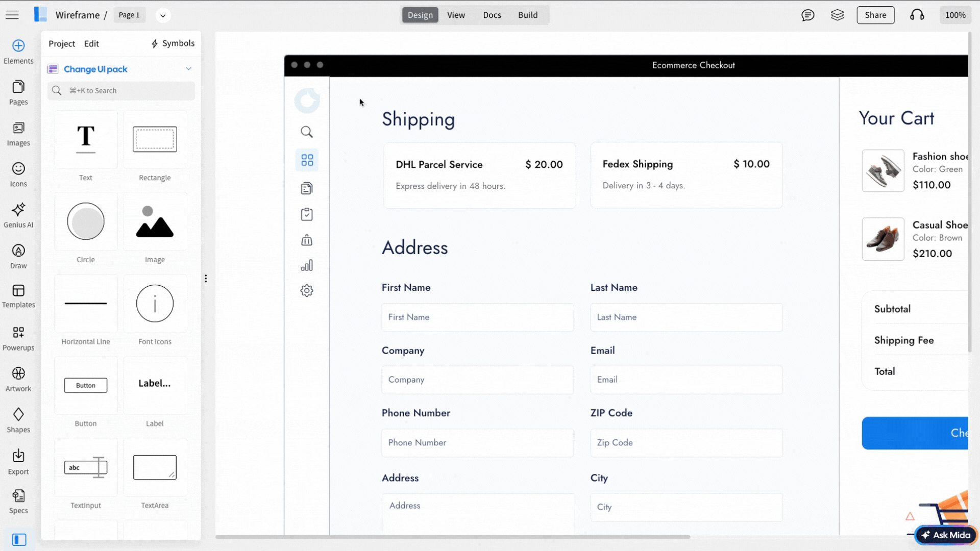Select the Draw tool
The width and height of the screenshot is (980, 551).
click(x=18, y=255)
